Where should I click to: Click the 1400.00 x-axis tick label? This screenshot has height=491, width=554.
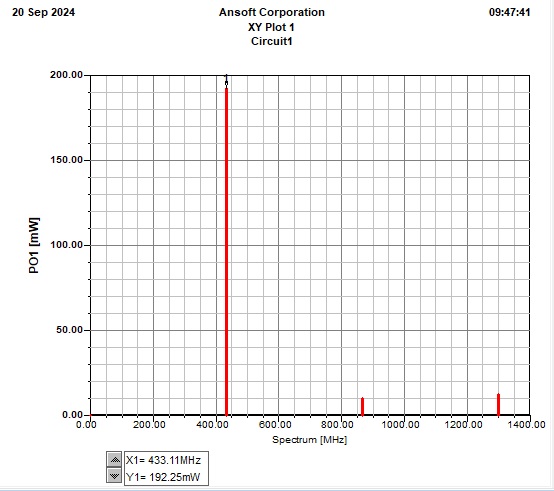(x=526, y=425)
